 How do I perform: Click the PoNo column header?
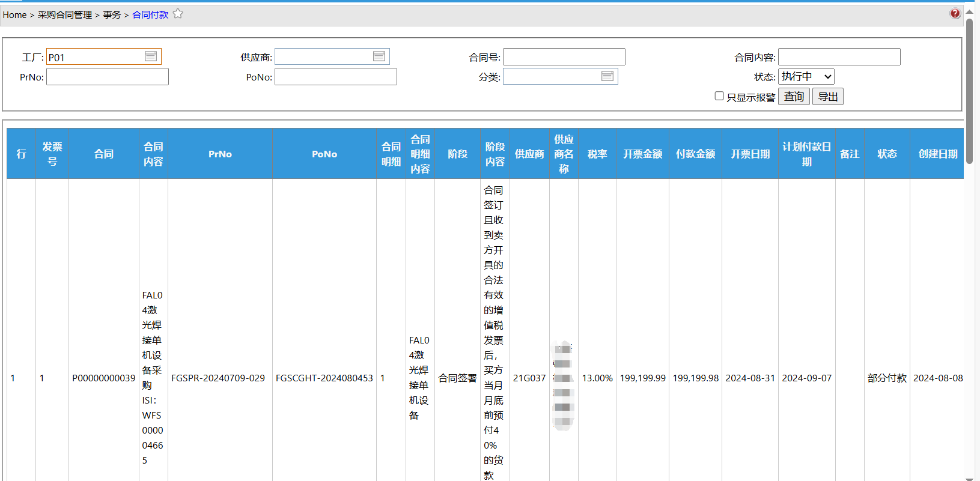(324, 154)
